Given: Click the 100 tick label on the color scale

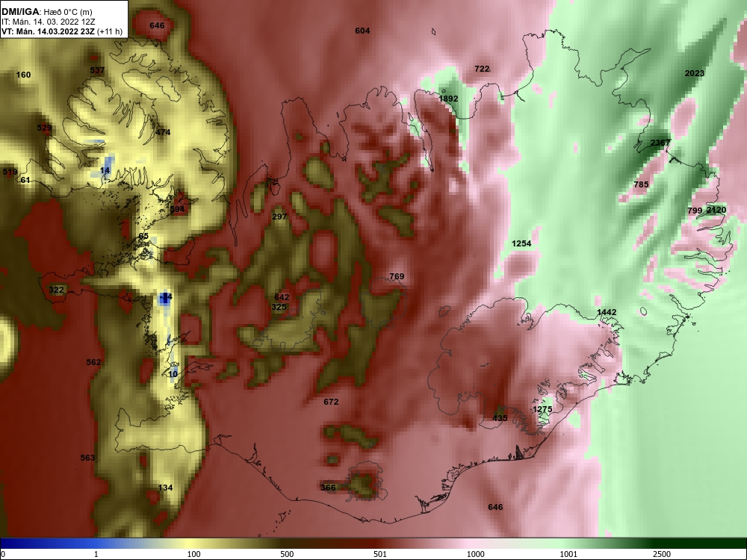Looking at the screenshot, I should click(x=193, y=554).
